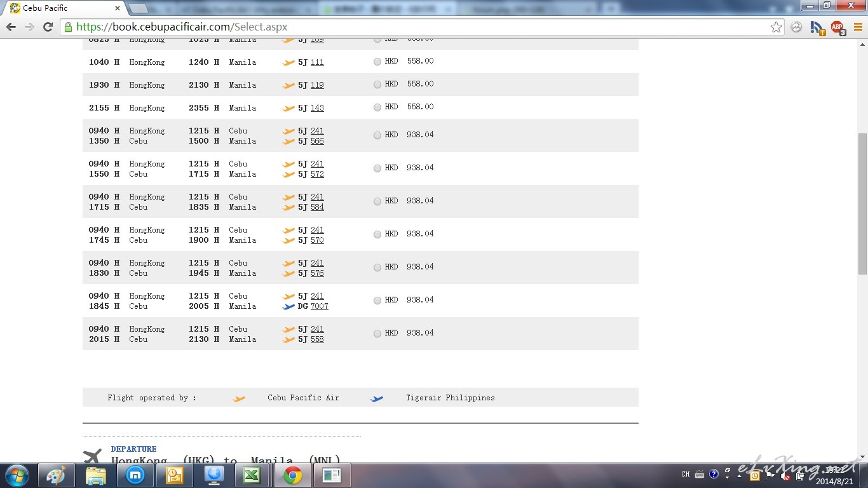The height and width of the screenshot is (488, 868).
Task: Go back to the previous page
Action: [x=11, y=27]
